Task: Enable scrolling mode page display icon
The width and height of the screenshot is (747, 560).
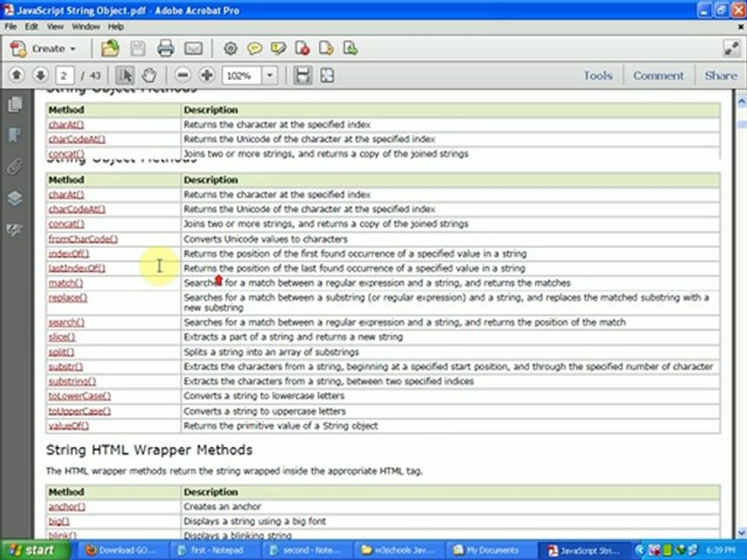Action: coord(303,75)
